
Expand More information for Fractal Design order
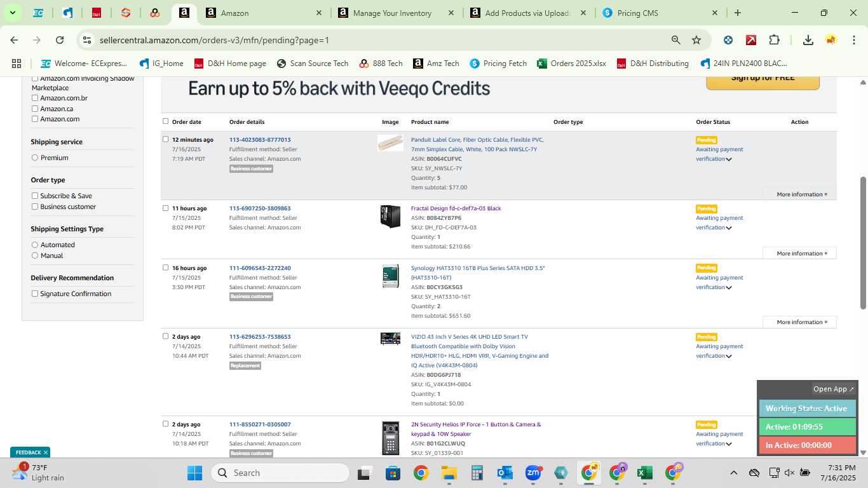point(799,253)
